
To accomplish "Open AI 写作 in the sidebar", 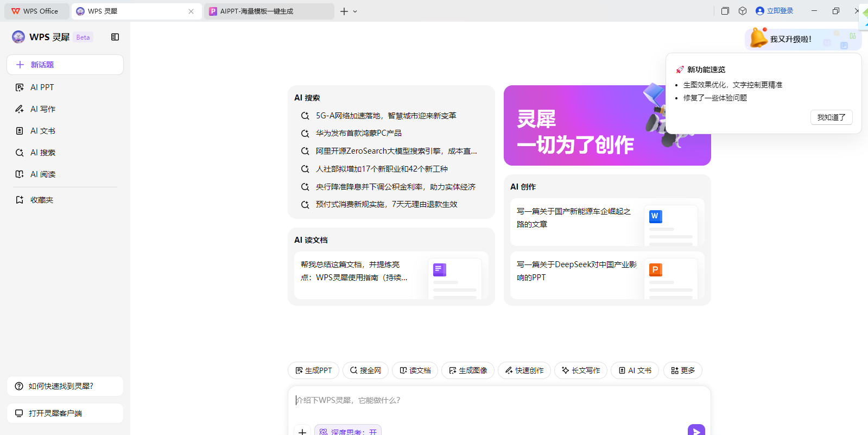I will tap(42, 109).
